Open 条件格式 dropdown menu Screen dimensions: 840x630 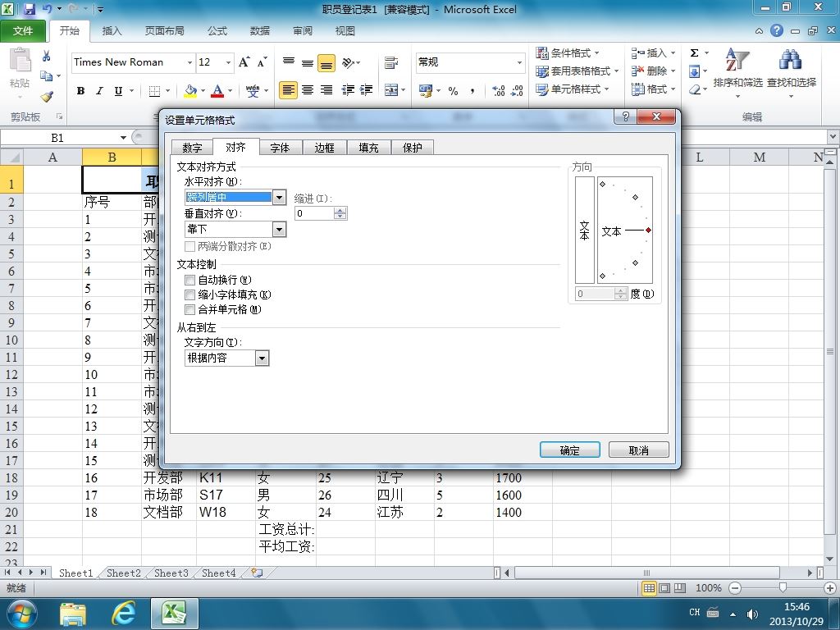(x=568, y=53)
